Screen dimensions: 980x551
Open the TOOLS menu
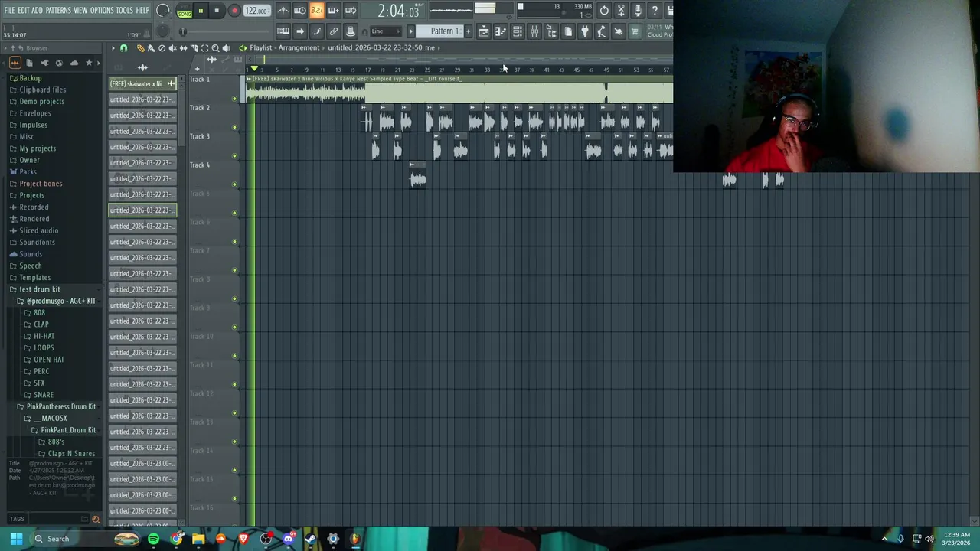tap(124, 11)
